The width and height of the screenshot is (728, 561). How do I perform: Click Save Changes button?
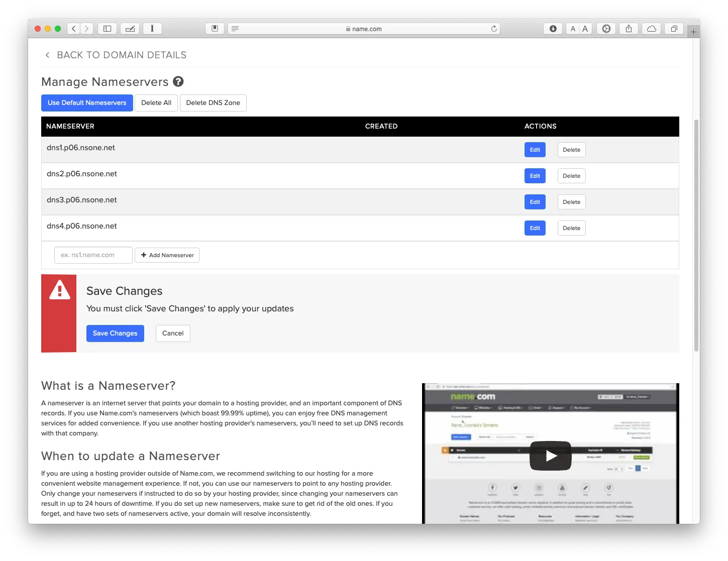point(115,333)
